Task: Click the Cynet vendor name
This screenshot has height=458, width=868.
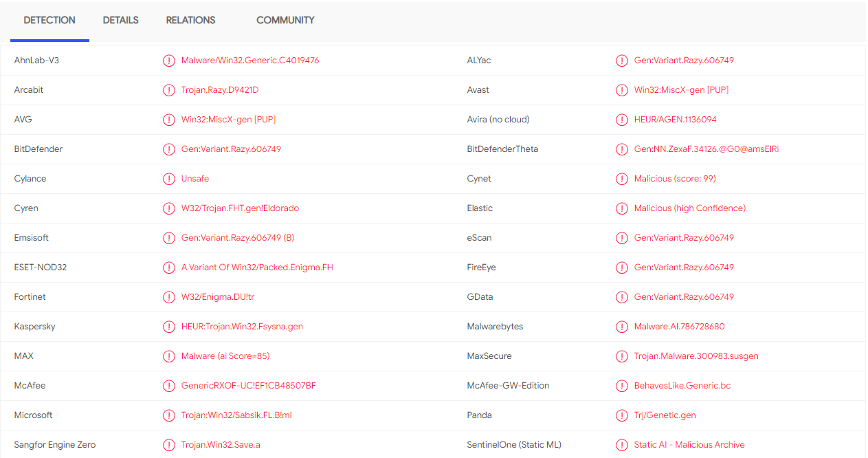Action: click(479, 179)
